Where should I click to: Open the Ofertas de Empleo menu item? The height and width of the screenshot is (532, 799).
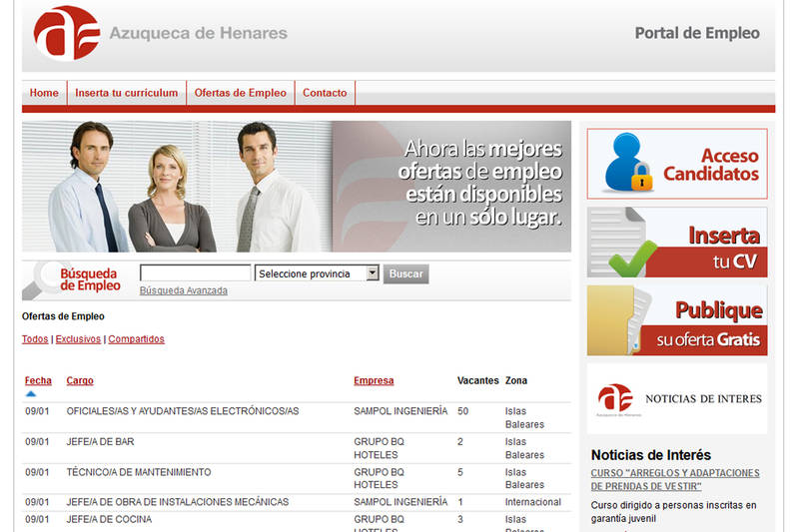pyautogui.click(x=240, y=93)
